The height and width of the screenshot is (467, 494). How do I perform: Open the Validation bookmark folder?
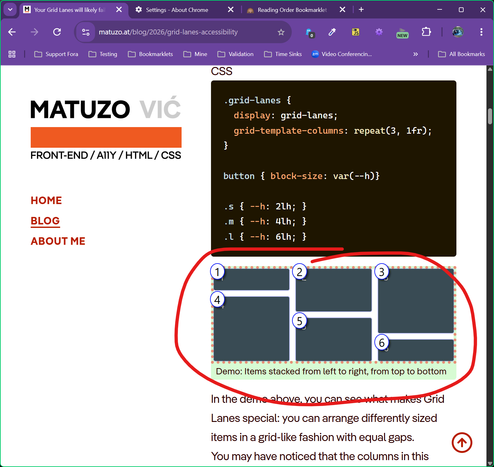(235, 54)
